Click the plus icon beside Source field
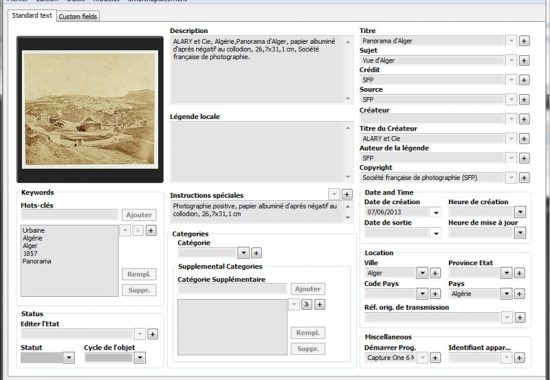Viewport: 550px width, 380px height. click(x=524, y=100)
